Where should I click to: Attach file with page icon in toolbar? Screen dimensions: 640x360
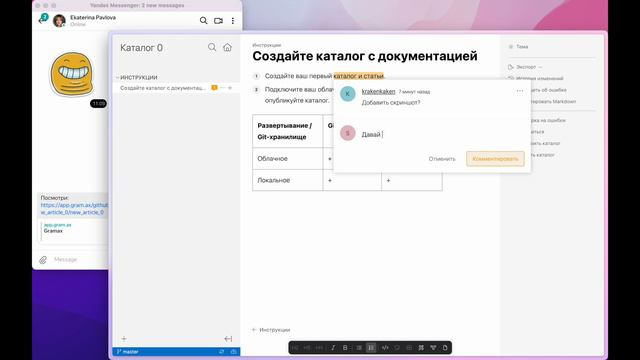pyautogui.click(x=445, y=348)
